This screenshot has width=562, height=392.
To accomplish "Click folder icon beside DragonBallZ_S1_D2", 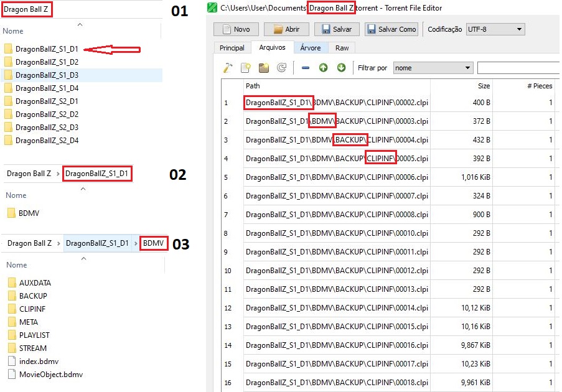I will click(8, 62).
